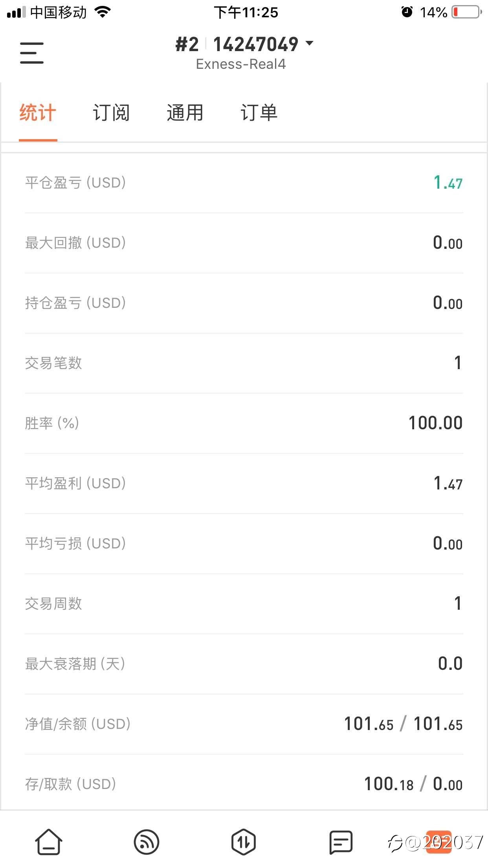This screenshot has width=488, height=868.
Task: Tap the battery indicator in status bar
Action: click(467, 12)
